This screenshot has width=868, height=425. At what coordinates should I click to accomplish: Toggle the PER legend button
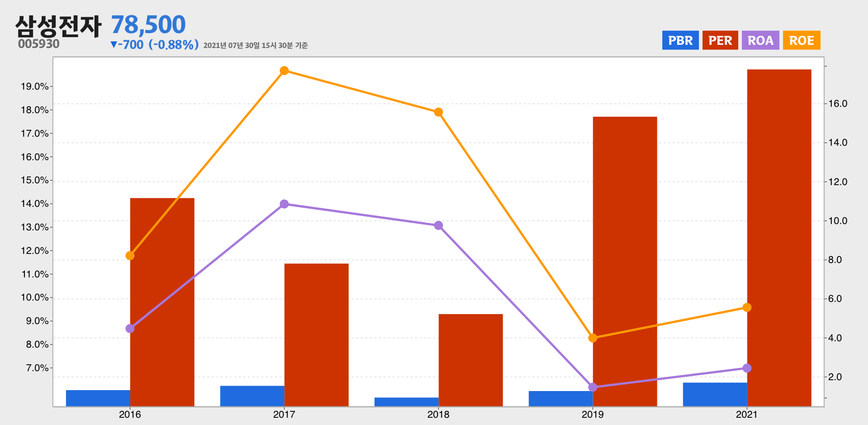[720, 40]
